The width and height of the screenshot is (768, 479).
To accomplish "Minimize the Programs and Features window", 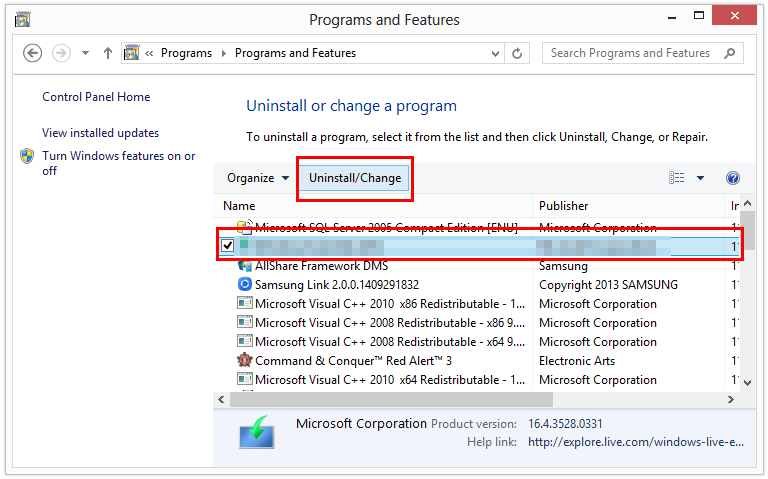I will 672,17.
